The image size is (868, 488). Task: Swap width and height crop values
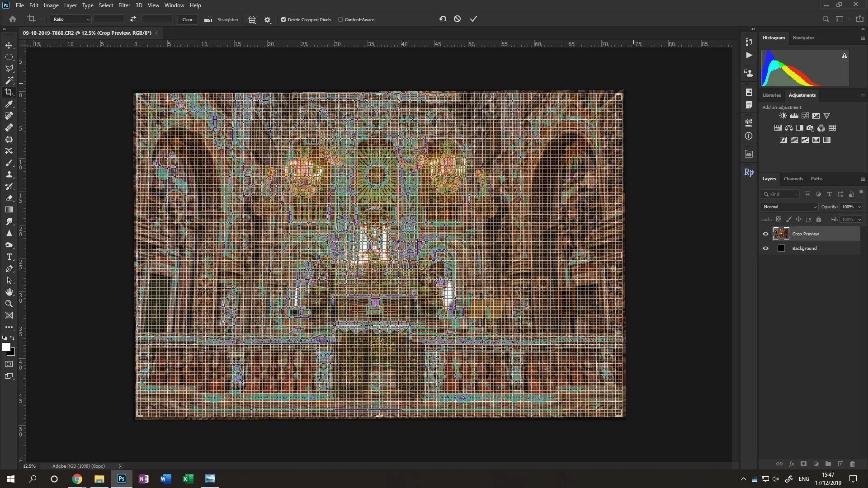tap(133, 19)
